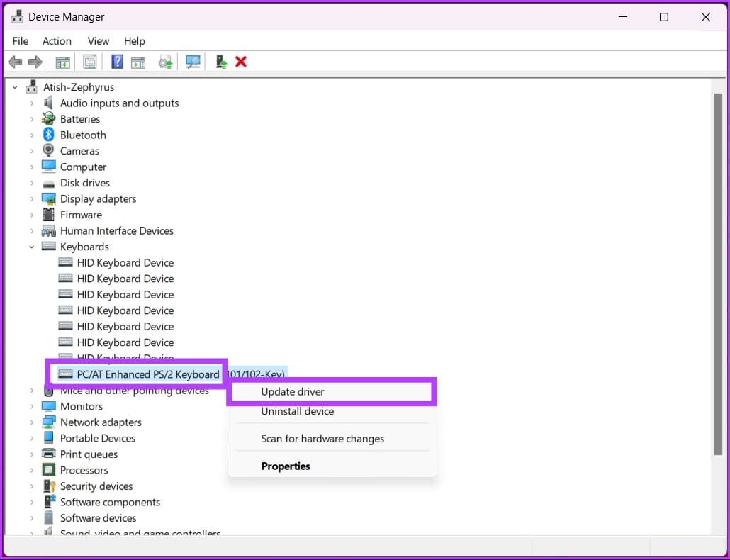
Task: Expand the Display adapters chevron
Action: click(x=32, y=198)
